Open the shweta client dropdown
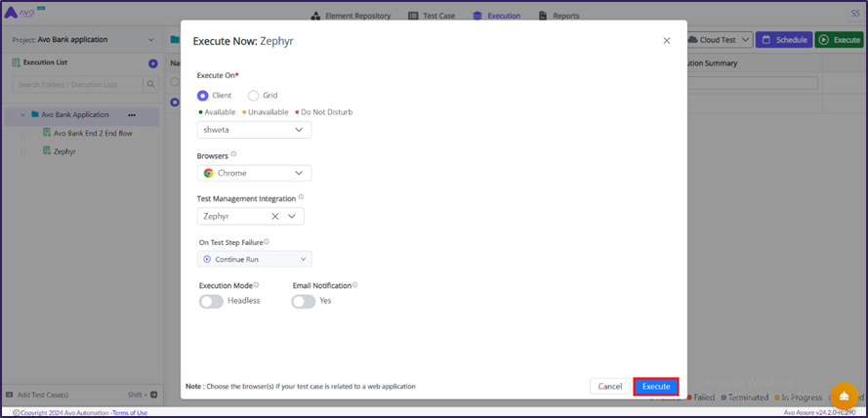868x418 pixels. 254,130
